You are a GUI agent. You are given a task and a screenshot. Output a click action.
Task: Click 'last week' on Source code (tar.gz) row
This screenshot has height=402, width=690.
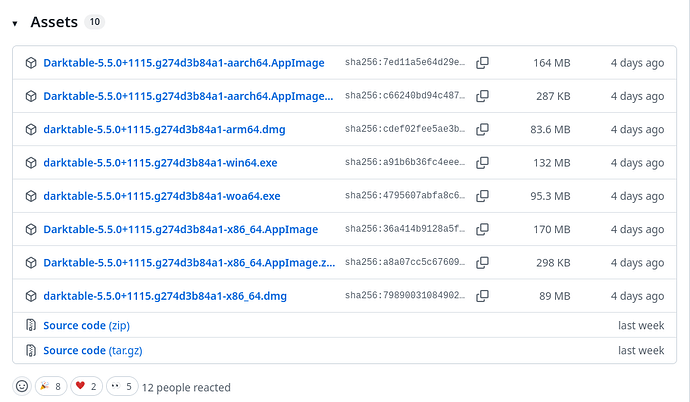point(641,351)
